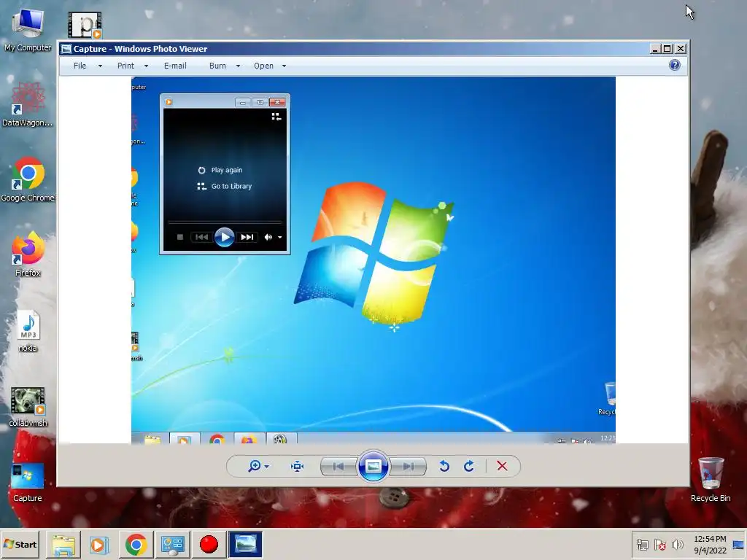The height and width of the screenshot is (560, 747).
Task: Rotate the photo counterclockwise
Action: click(444, 466)
